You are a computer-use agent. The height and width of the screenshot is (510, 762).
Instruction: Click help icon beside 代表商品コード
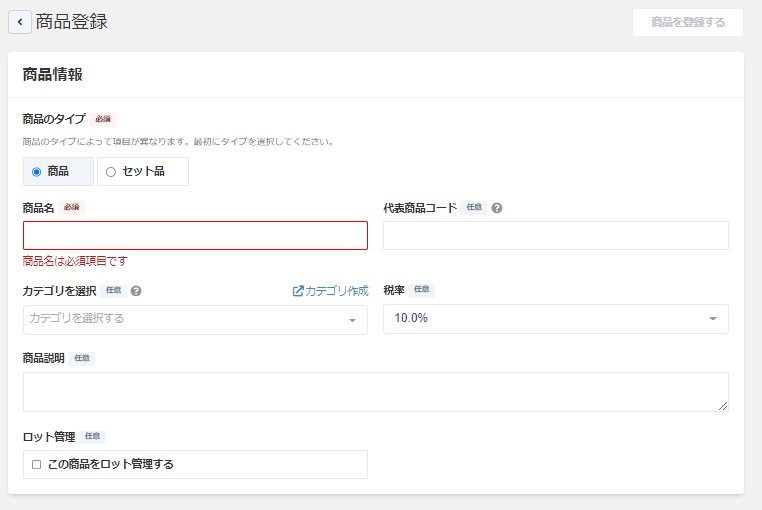click(x=497, y=208)
